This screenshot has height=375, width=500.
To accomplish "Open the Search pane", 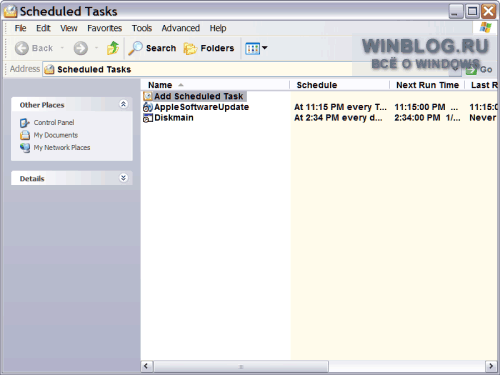I will click(153, 48).
